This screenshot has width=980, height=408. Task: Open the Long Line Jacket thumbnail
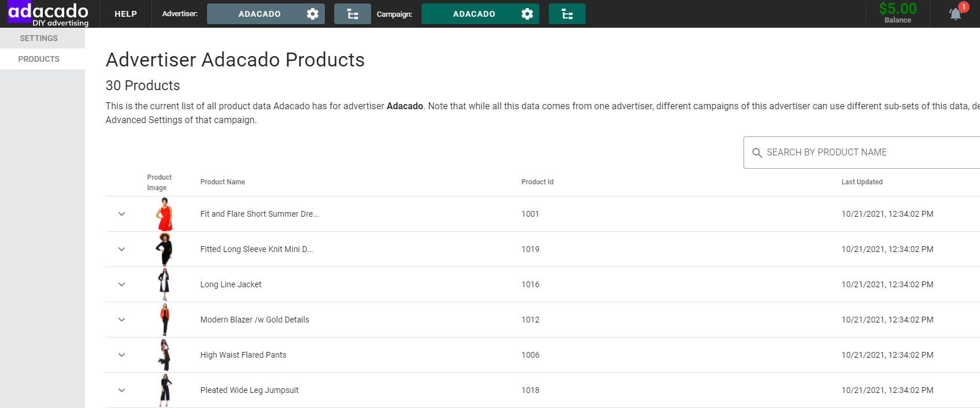point(165,284)
